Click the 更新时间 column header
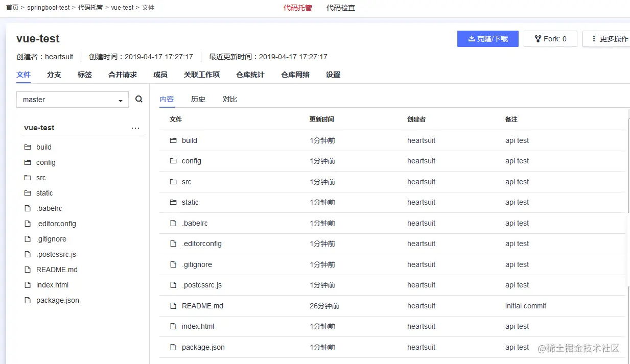This screenshot has height=364, width=630. [x=322, y=119]
